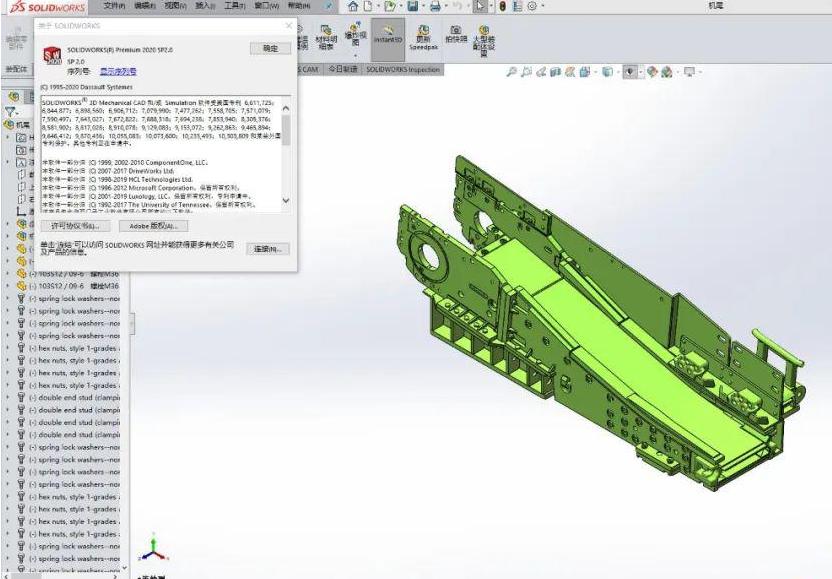
Task: Expand the spring lock washers tree node
Action: click(7, 299)
